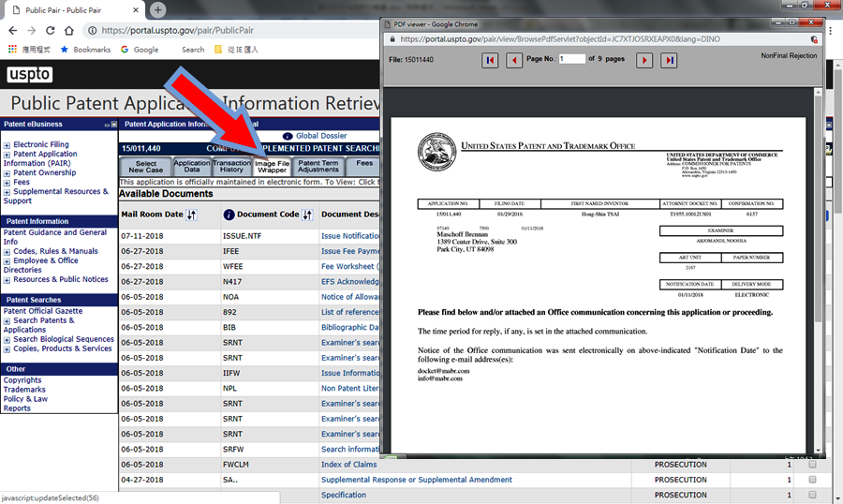Click the browser forward arrow
The width and height of the screenshot is (843, 504).
click(32, 31)
